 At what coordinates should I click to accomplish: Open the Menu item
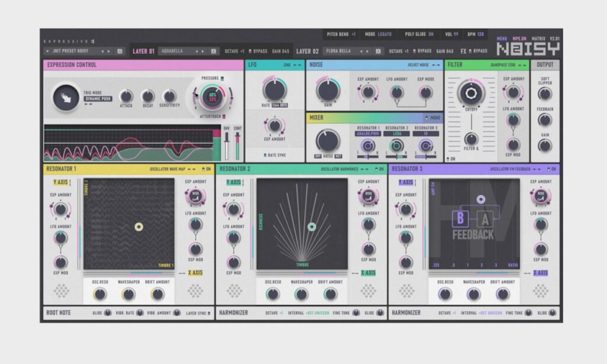click(x=501, y=39)
